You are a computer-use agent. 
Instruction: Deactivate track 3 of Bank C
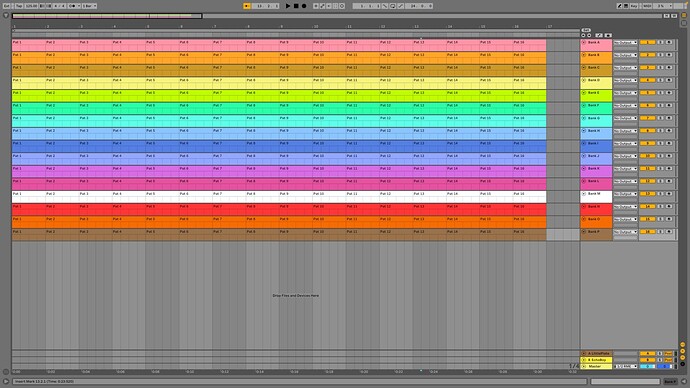[647, 68]
